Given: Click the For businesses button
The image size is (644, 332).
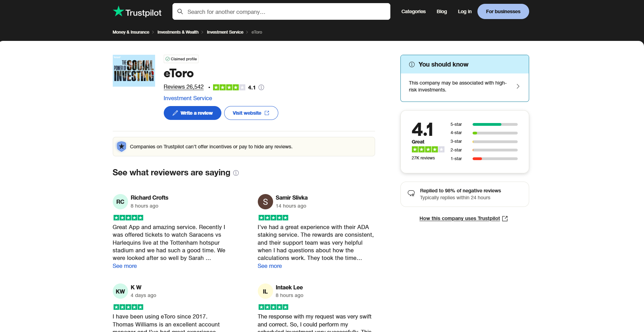Looking at the screenshot, I should click(503, 11).
